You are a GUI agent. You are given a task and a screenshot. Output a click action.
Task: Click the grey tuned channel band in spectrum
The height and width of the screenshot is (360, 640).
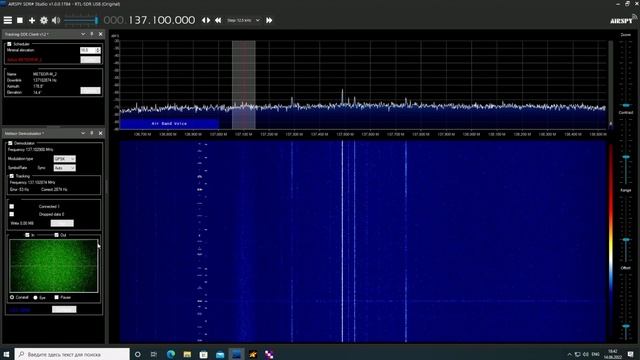coord(244,84)
